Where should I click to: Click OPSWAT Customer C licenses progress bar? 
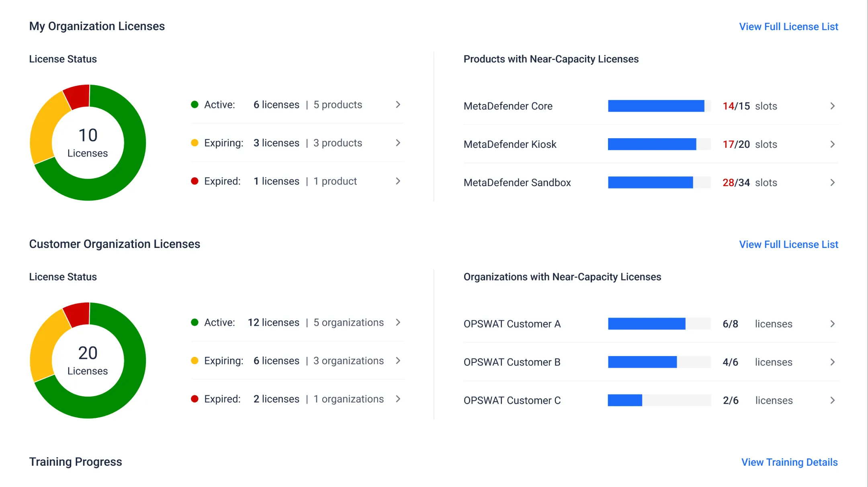[x=659, y=400]
